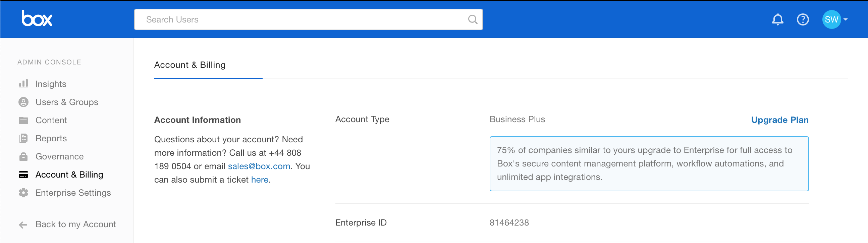This screenshot has width=868, height=243.
Task: Open the help question mark icon
Action: click(803, 19)
